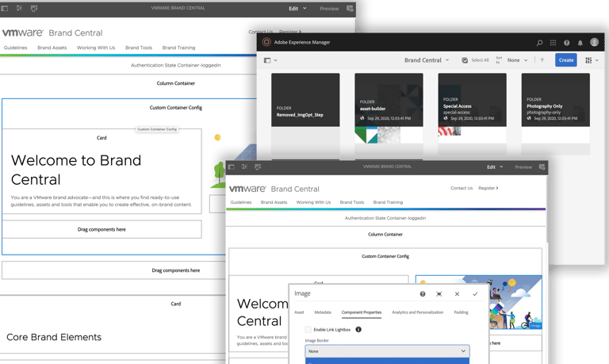Expand view switcher chevron next to card view icon
609x364 pixels.
tap(597, 60)
